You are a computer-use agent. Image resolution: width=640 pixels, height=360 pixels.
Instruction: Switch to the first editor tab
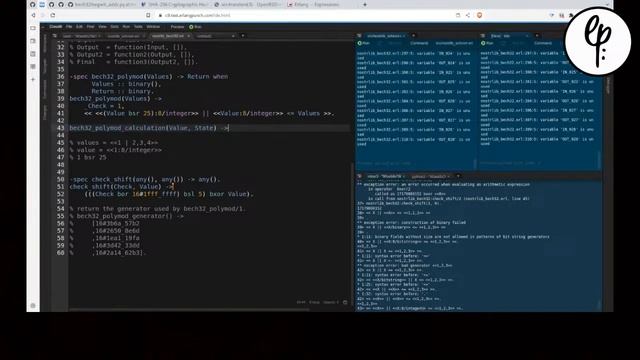[80, 36]
